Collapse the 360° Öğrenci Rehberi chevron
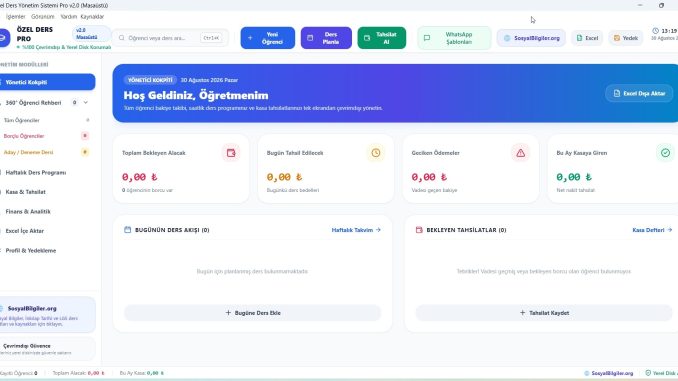Screen dimensions: 678x381 click(x=86, y=102)
